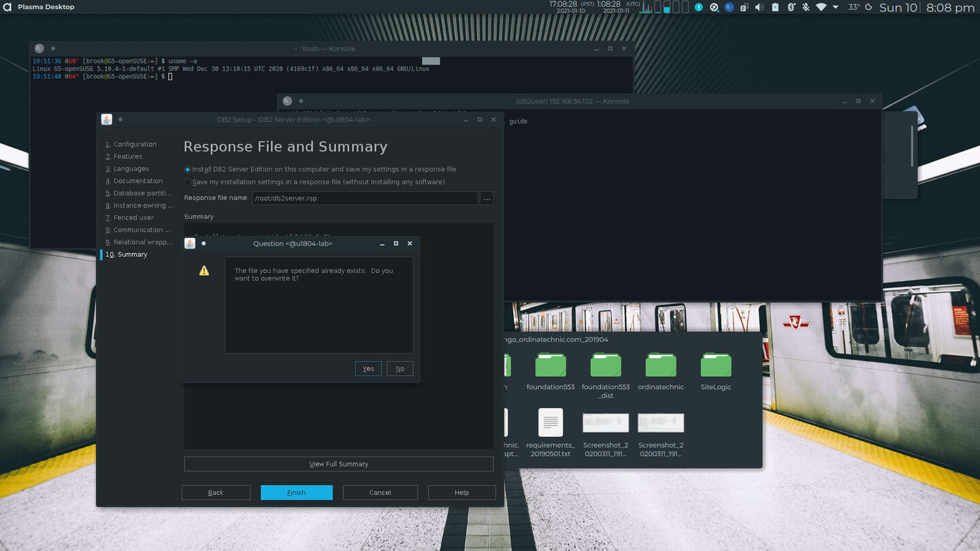Click the scrollbar in the right background window
980x551 pixels.
point(912,146)
